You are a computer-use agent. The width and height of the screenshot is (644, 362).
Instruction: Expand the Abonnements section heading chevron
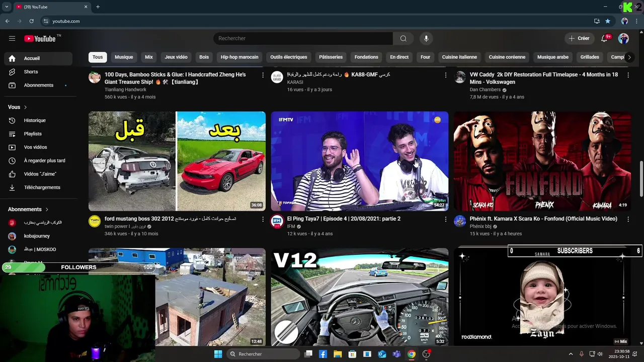coord(47,209)
